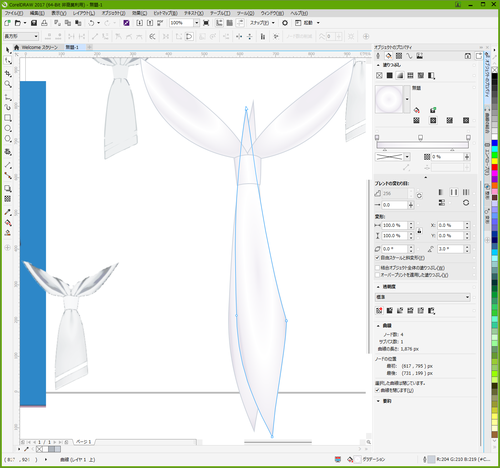Select the Rectangle tool in the toolbox
500x468 pixels.
(8, 118)
